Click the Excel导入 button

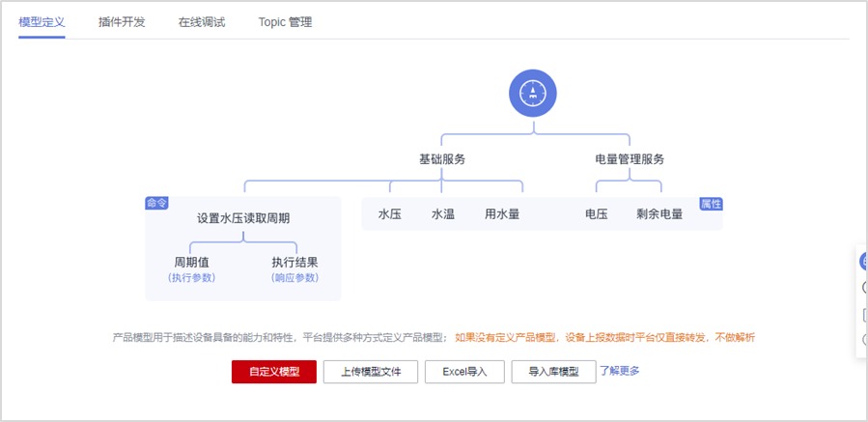[464, 372]
